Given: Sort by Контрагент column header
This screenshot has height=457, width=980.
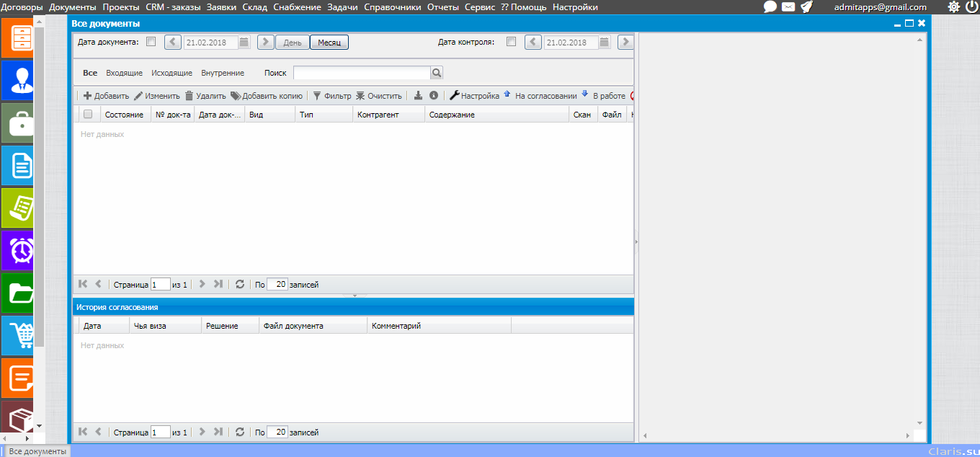Looking at the screenshot, I should point(388,114).
